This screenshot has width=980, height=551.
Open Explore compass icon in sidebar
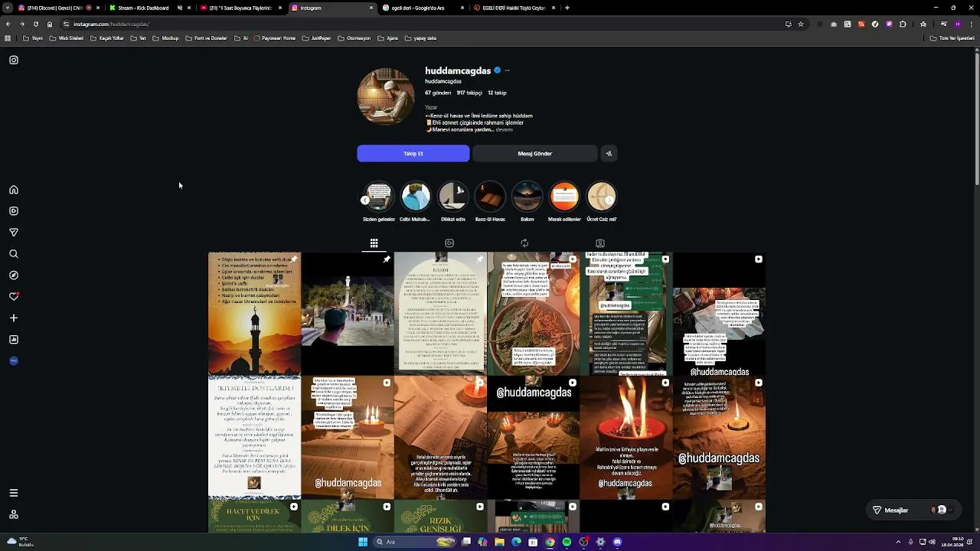14,275
